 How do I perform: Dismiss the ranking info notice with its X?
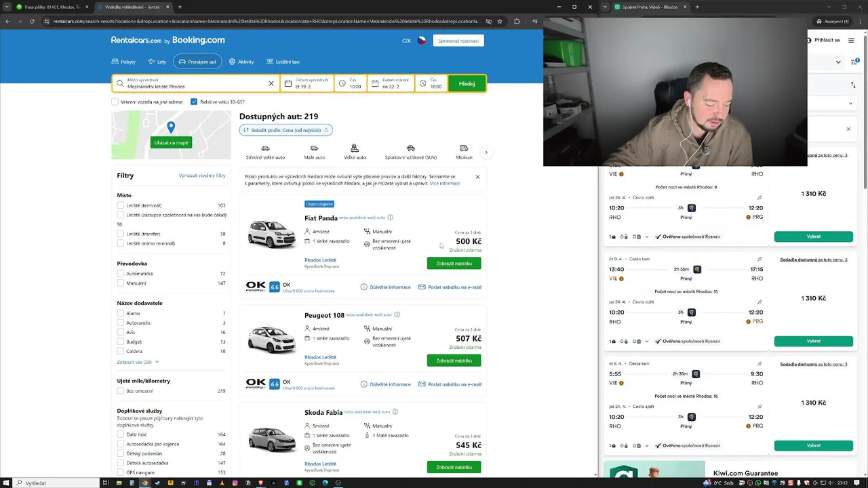pyautogui.click(x=477, y=177)
